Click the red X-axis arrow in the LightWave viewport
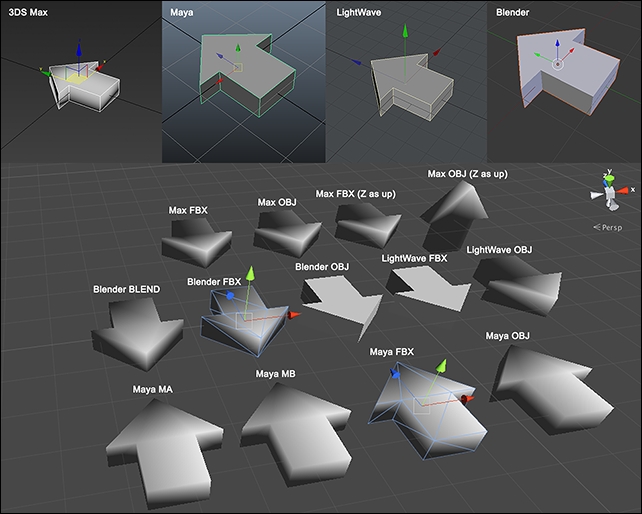 click(x=436, y=52)
